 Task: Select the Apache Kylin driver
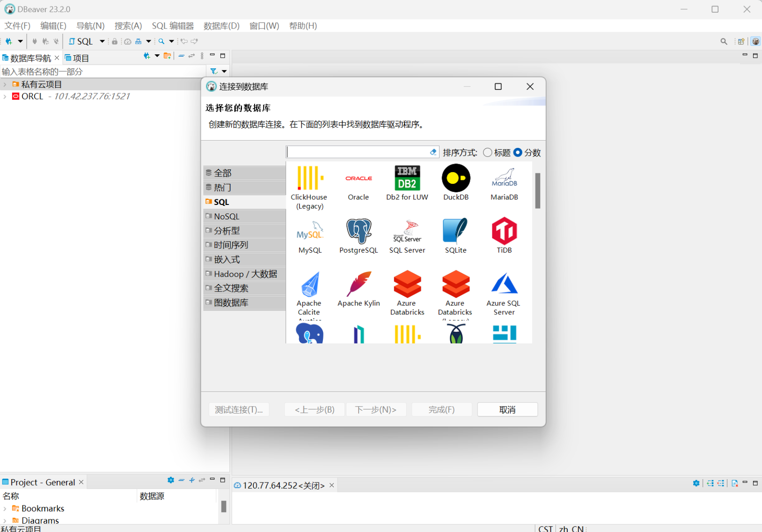coord(359,289)
